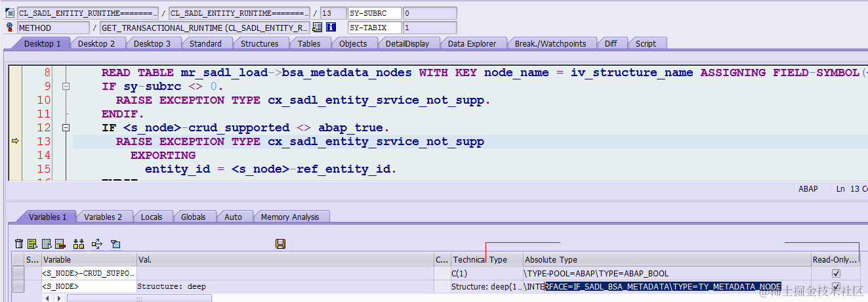Click the red delete-row list icon
The width and height of the screenshot is (868, 302).
[60, 244]
